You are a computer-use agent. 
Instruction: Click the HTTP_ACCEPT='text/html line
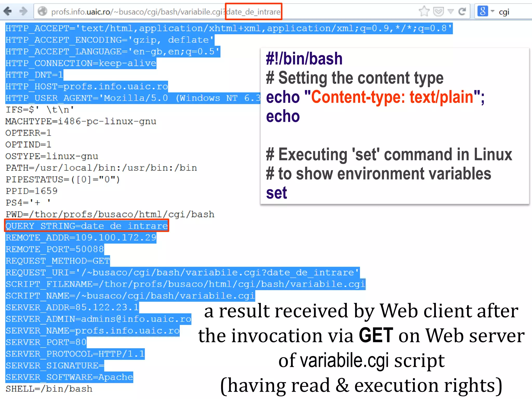(x=229, y=28)
